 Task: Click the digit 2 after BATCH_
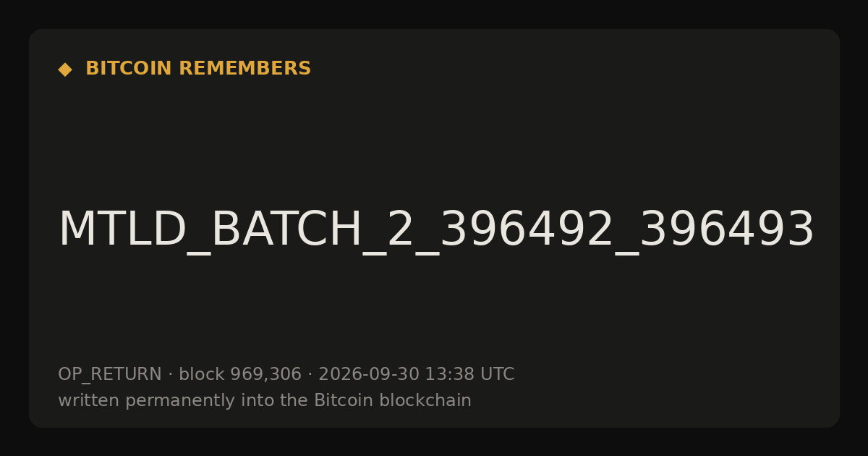coord(400,230)
